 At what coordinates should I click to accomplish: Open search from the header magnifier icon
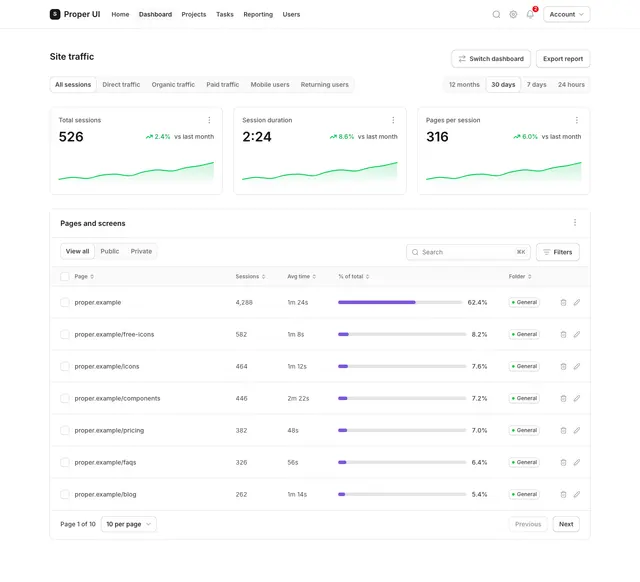[496, 14]
